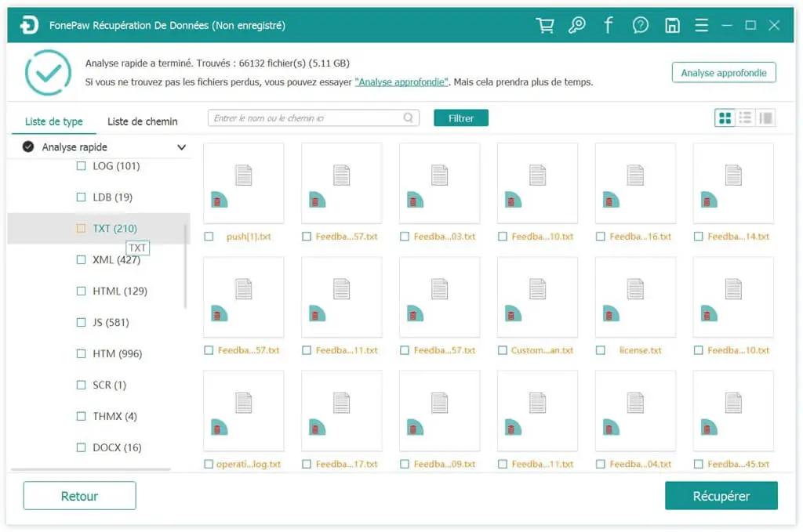Image resolution: width=803 pixels, height=532 pixels.
Task: Follow the Analyse approfondie hyperlink
Action: 402,81
